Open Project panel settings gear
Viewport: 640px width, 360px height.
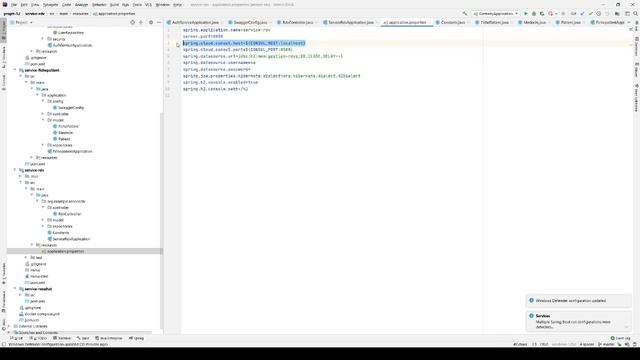click(151, 22)
